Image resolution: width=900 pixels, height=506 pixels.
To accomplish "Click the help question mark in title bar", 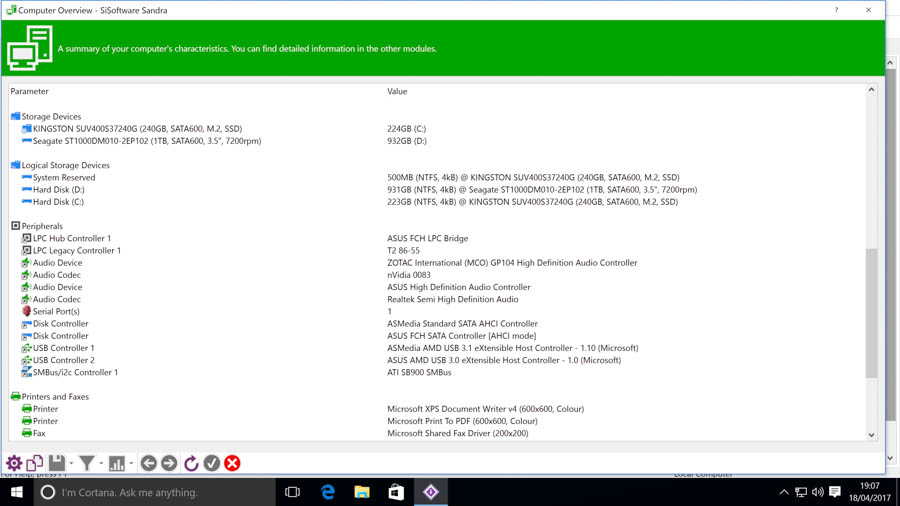I will 836,10.
